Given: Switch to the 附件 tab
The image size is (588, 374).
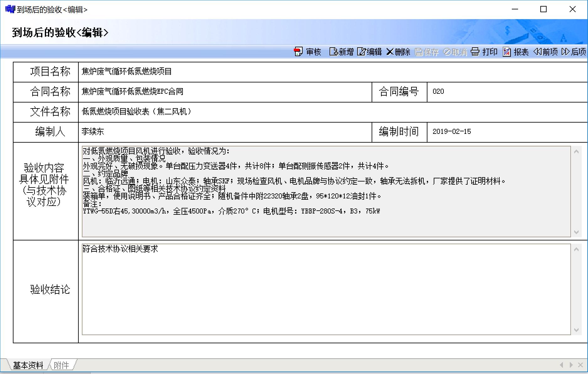Looking at the screenshot, I should point(61,365).
